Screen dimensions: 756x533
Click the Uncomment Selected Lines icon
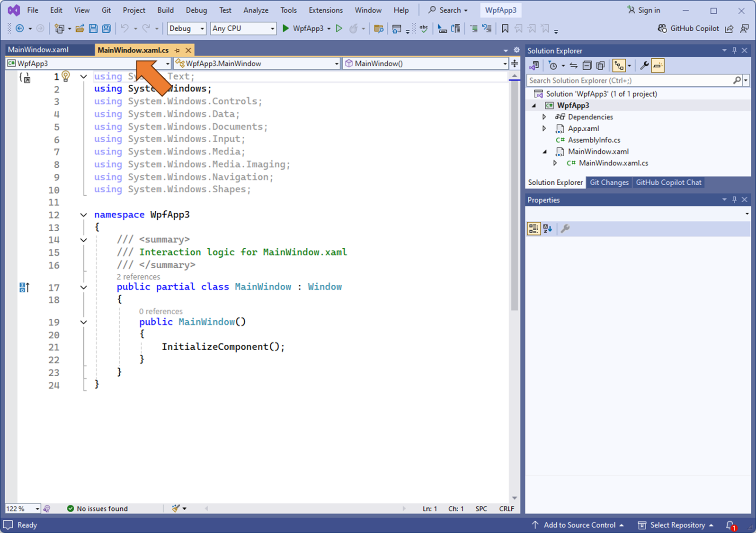pos(487,28)
